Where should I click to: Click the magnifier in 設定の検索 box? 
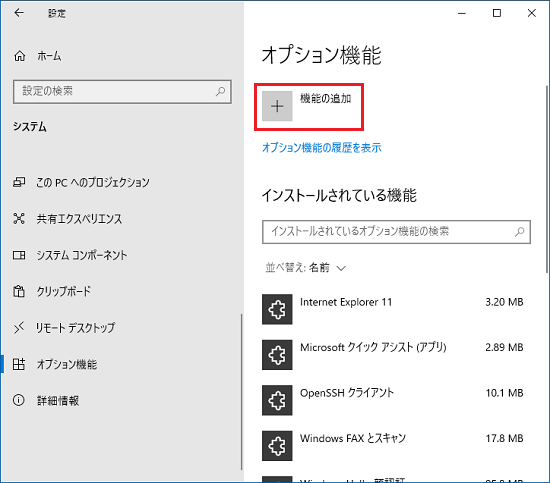220,92
